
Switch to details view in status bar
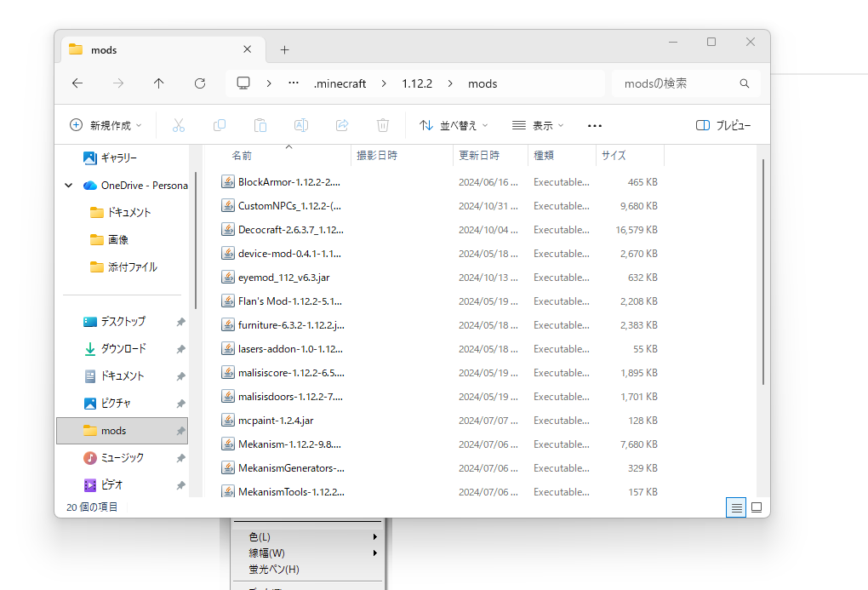click(x=736, y=507)
